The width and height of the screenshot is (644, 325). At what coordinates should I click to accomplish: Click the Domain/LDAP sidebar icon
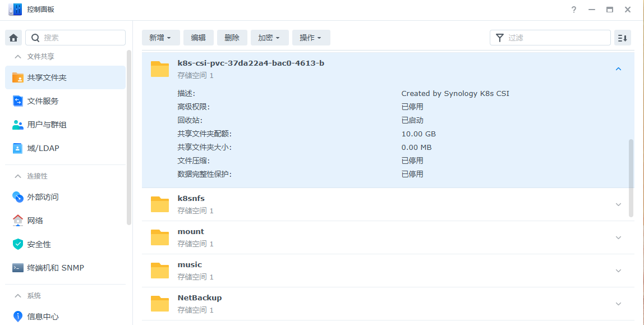tap(17, 148)
